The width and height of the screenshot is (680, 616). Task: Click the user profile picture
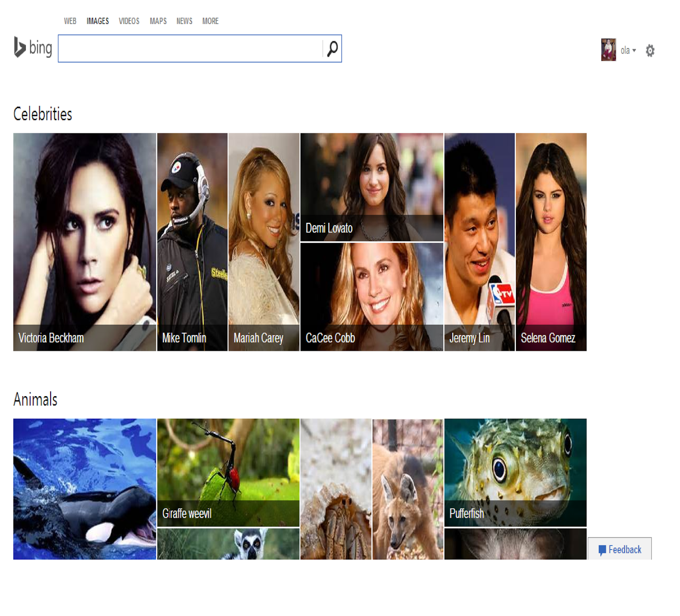[x=609, y=49]
